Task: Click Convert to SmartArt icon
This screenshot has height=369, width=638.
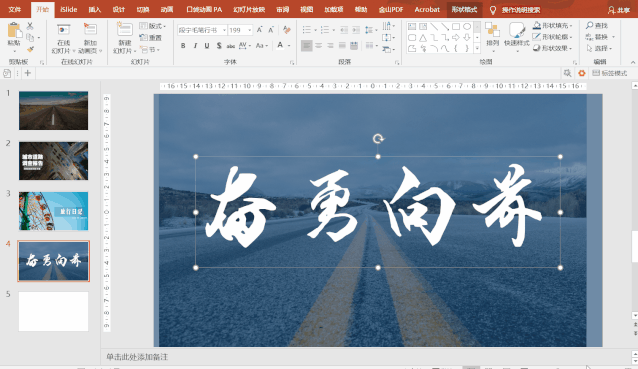Action: click(388, 50)
